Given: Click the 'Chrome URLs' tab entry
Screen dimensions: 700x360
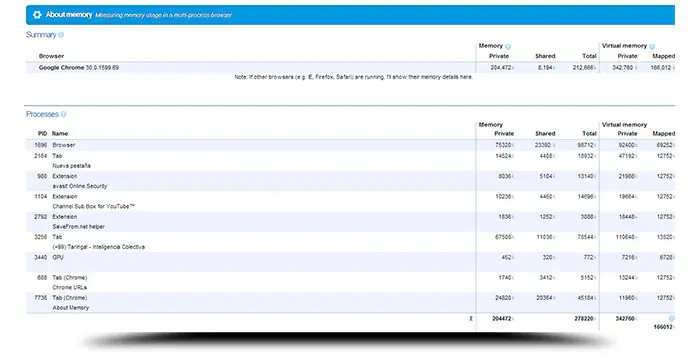Looking at the screenshot, I should click(70, 288).
